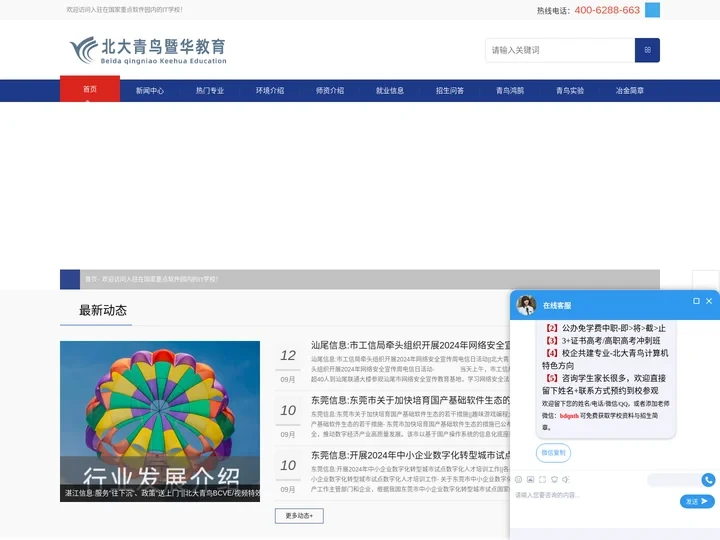This screenshot has width=720, height=540.
Task: Click the 12 09月 date block
Action: pyautogui.click(x=288, y=365)
